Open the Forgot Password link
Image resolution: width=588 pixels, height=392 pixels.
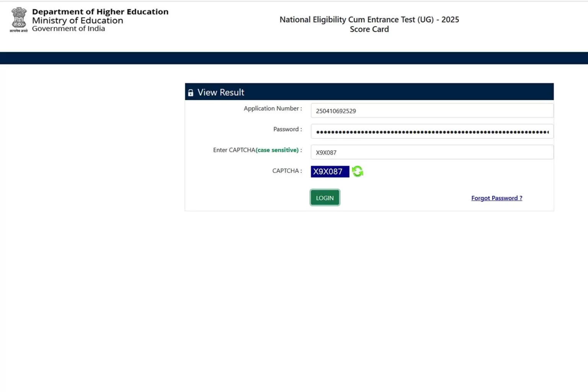tap(496, 198)
